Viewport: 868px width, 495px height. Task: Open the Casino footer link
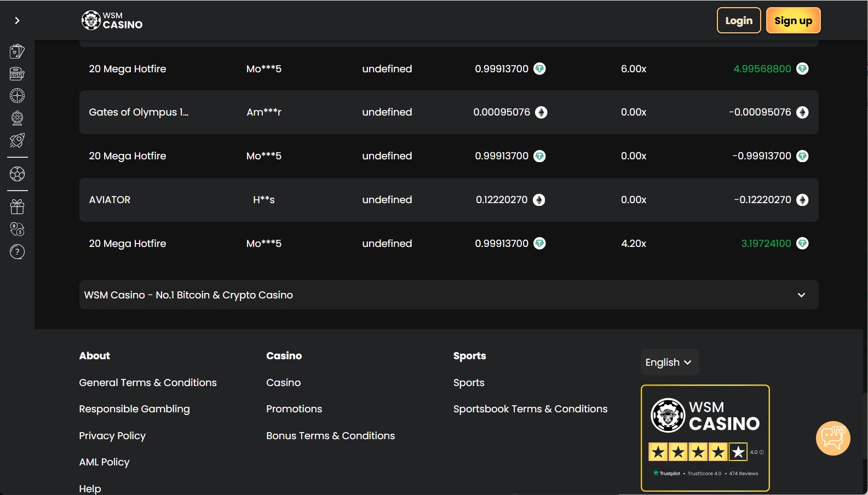pyautogui.click(x=283, y=382)
